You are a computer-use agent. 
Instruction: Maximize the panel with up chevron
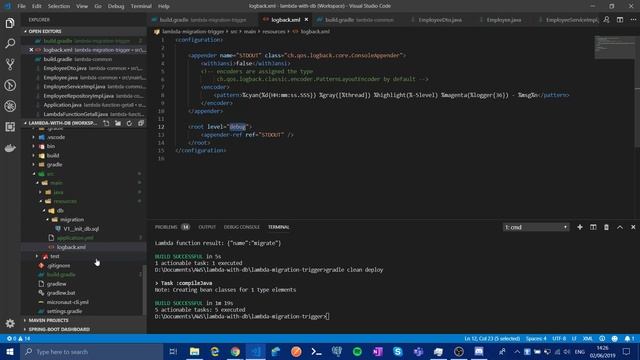pyautogui.click(x=620, y=227)
